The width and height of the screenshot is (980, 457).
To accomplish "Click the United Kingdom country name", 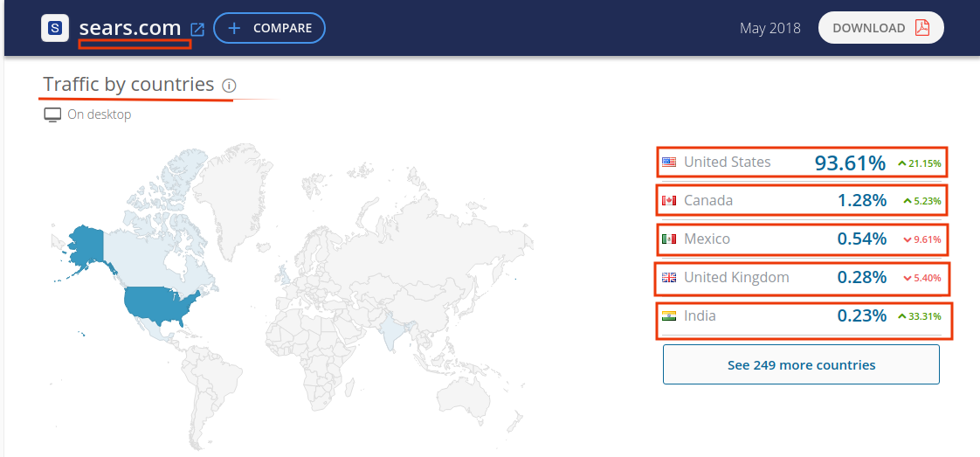I will point(737,277).
